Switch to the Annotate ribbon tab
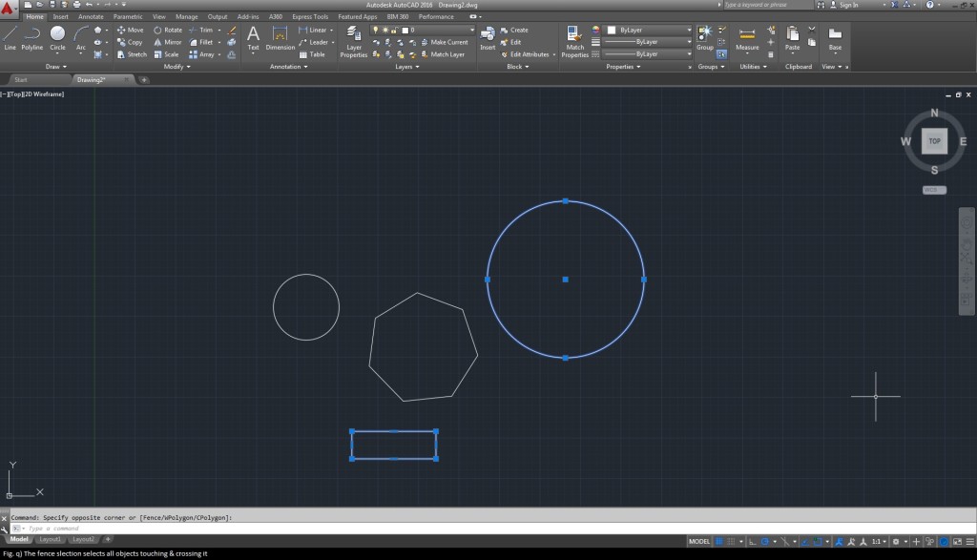Image resolution: width=977 pixels, height=560 pixels. (x=91, y=16)
